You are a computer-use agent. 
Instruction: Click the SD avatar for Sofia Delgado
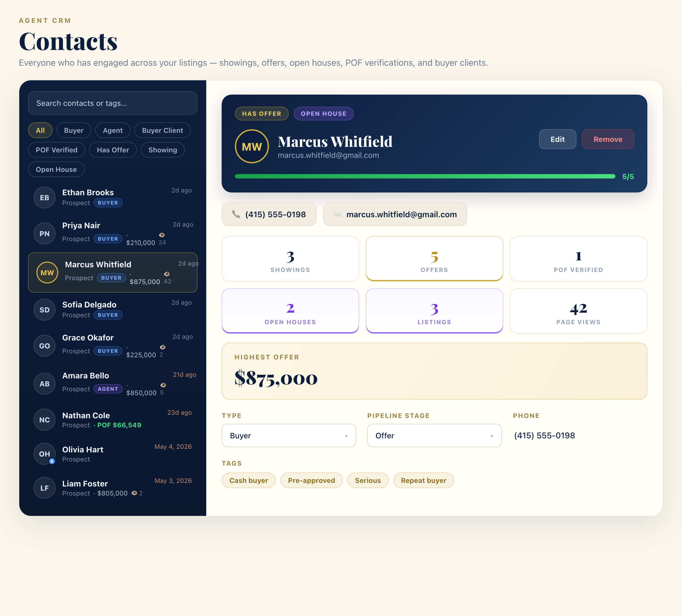[44, 310]
